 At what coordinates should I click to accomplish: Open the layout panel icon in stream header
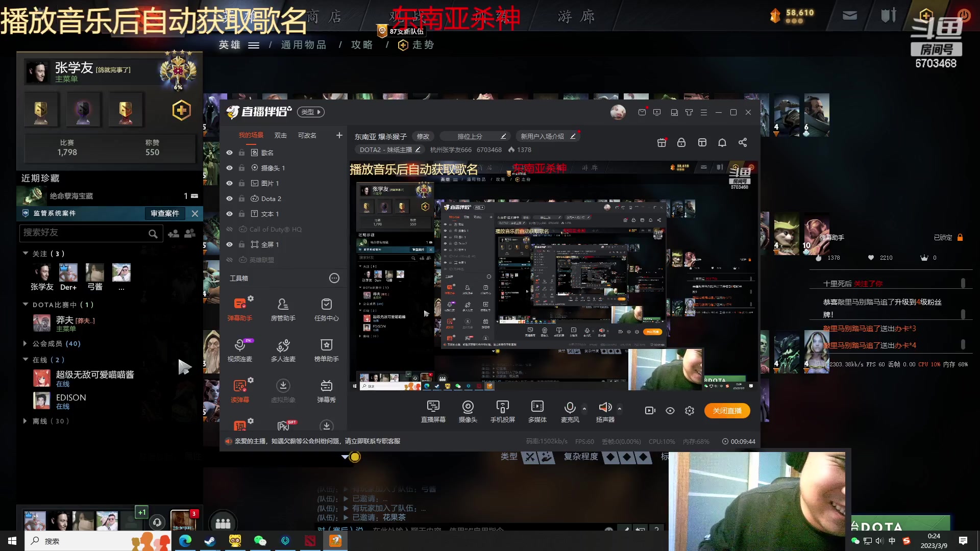702,142
